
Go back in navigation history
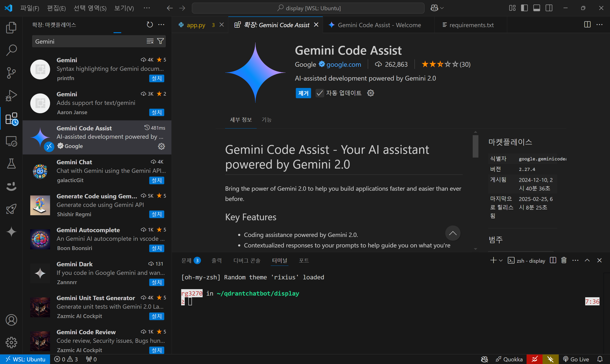170,8
